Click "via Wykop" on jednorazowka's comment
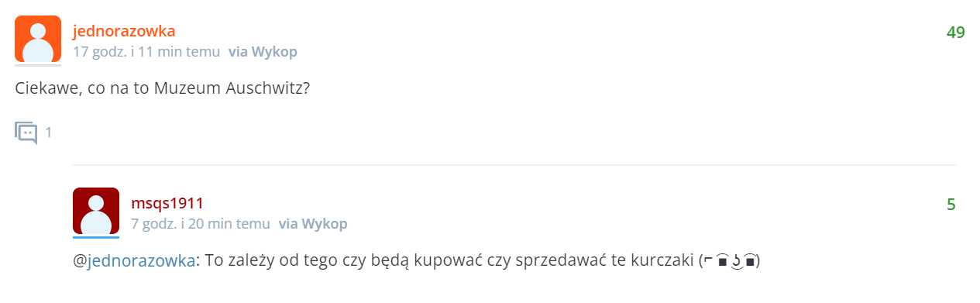Image resolution: width=980 pixels, height=303 pixels. [263, 52]
